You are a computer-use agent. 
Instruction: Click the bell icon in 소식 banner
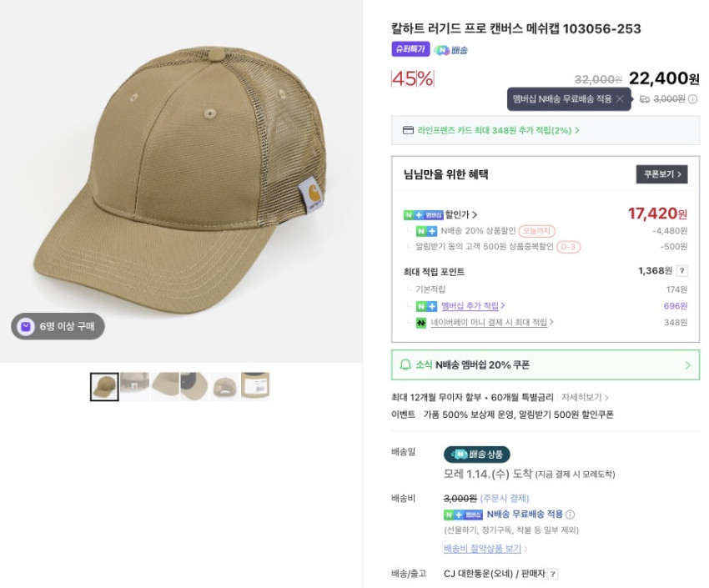pos(406,364)
